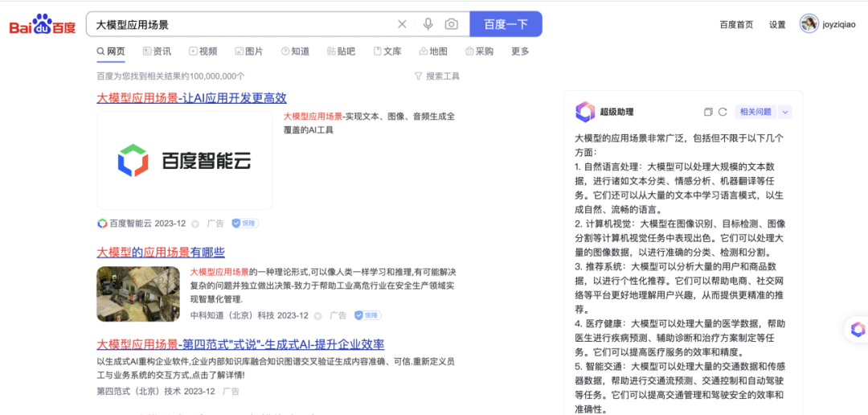This screenshot has width=868, height=415.
Task: Click the Baidu logo
Action: tap(43, 25)
